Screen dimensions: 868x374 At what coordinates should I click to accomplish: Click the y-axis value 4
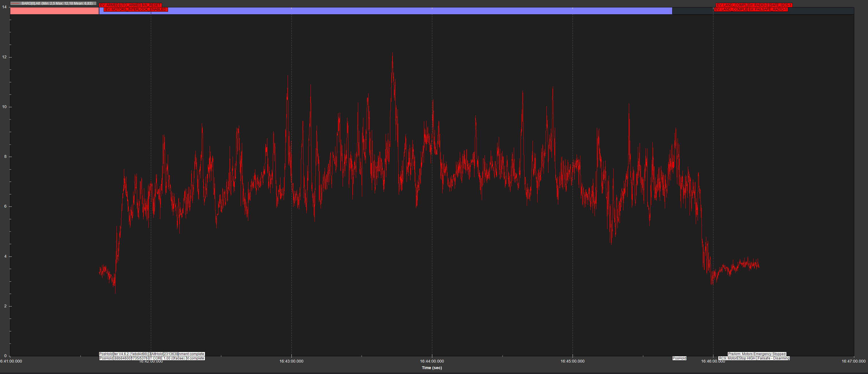pos(5,256)
